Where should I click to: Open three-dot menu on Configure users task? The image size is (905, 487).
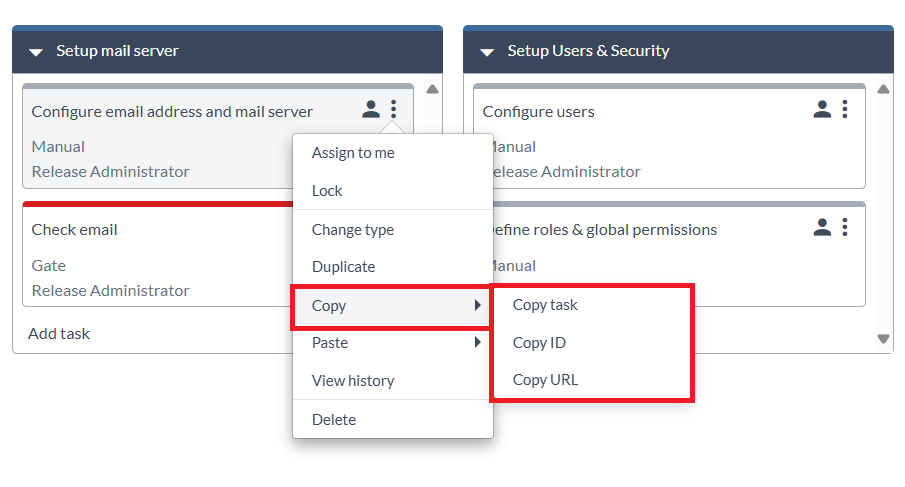[845, 109]
